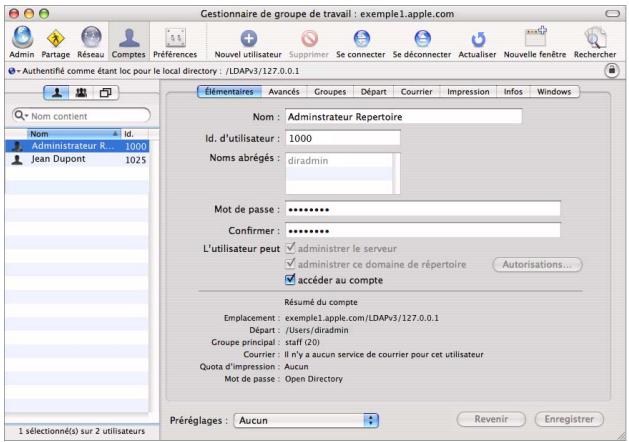This screenshot has height=442, width=629.
Task: Toggle administrer ce domaine de répertoire checkbox
Action: [x=290, y=264]
